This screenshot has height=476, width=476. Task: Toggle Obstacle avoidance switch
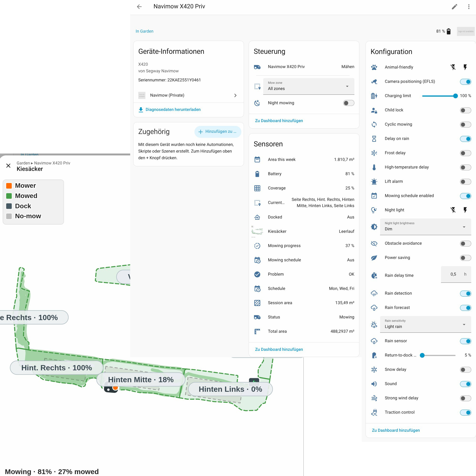pos(465,243)
